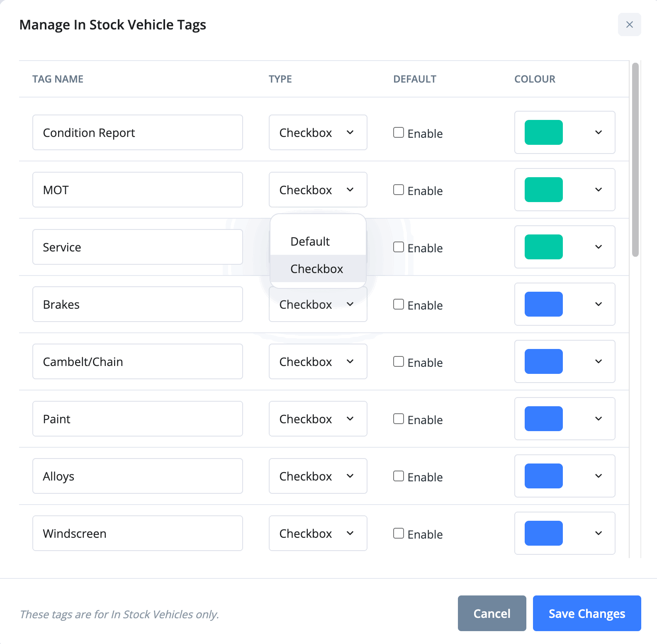
Task: Open the Brakes colour chevron arrow
Action: pos(599,304)
